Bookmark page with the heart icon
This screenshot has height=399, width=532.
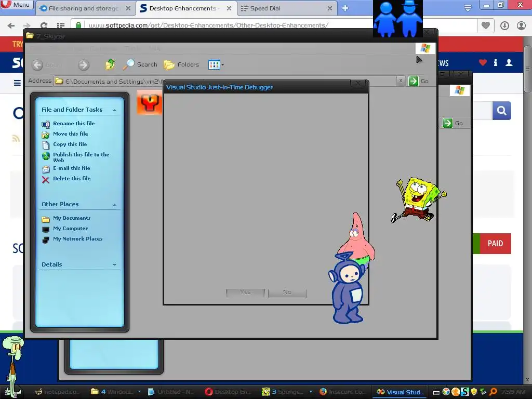coord(486,25)
